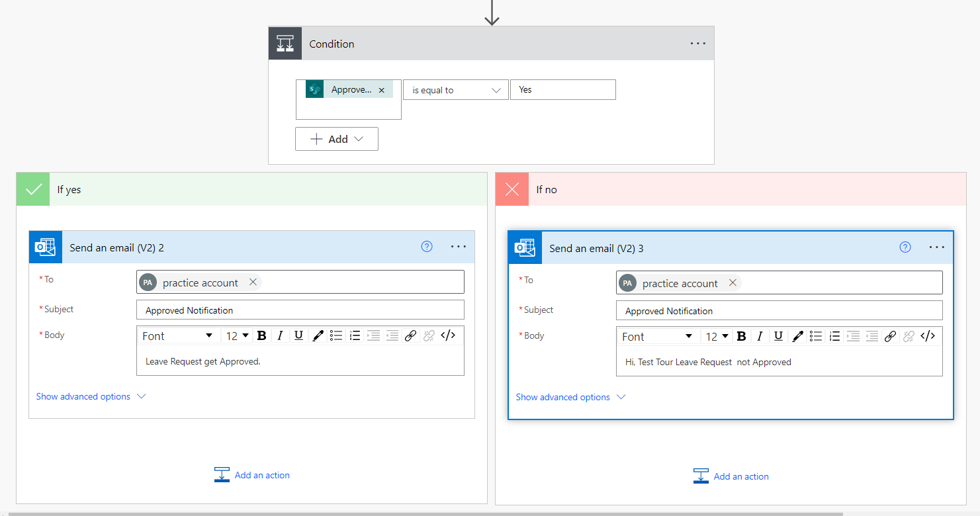Remove practice account recipient in If yes email
The width and height of the screenshot is (980, 516).
coord(253,282)
